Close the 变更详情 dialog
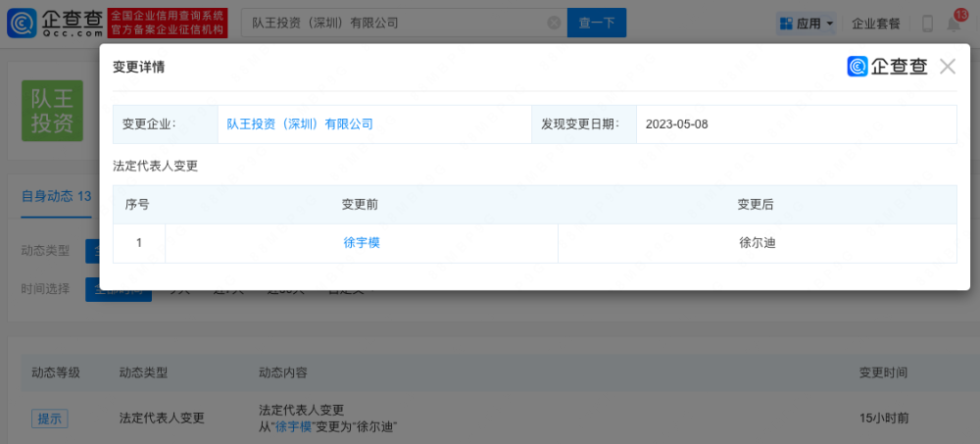Viewport: 980px width, 444px height. pos(948,67)
